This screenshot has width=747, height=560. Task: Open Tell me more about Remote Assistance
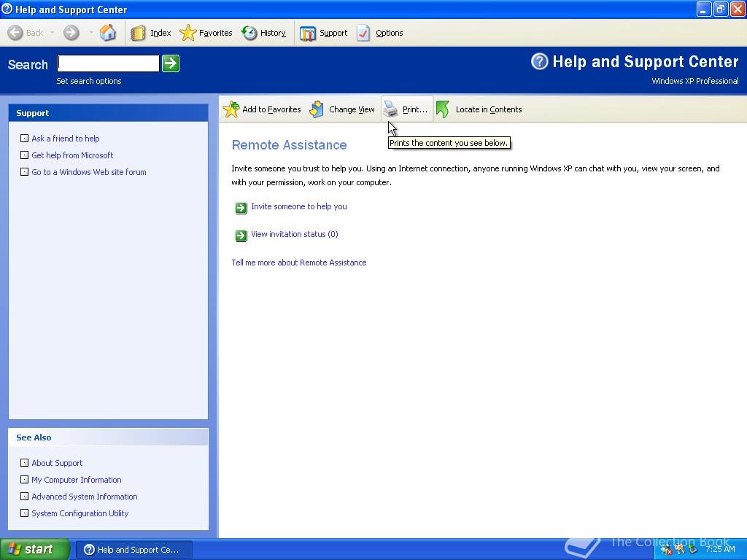pyautogui.click(x=298, y=262)
